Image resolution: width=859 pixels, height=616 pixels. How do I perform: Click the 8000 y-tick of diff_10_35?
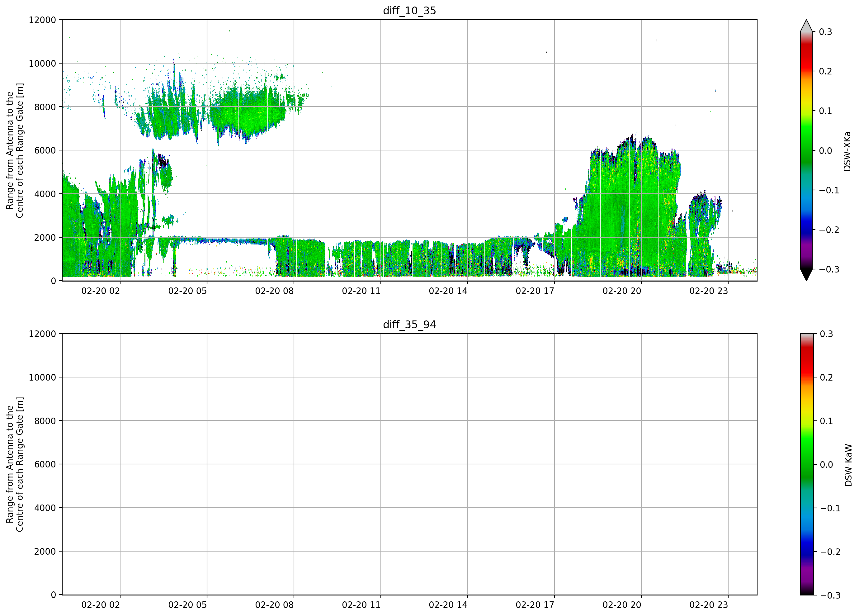pyautogui.click(x=45, y=107)
